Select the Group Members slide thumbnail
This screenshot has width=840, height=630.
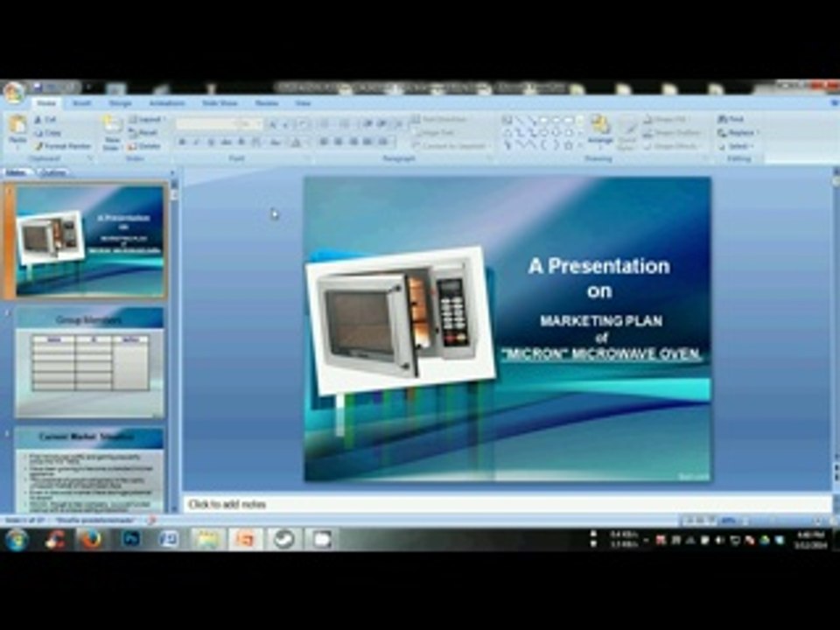click(90, 362)
